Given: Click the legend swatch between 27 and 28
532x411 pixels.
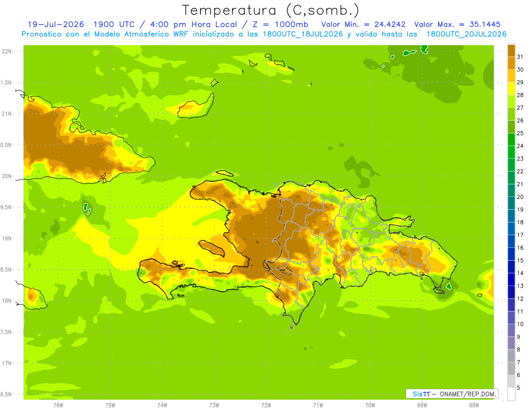Looking at the screenshot, I should 511,102.
